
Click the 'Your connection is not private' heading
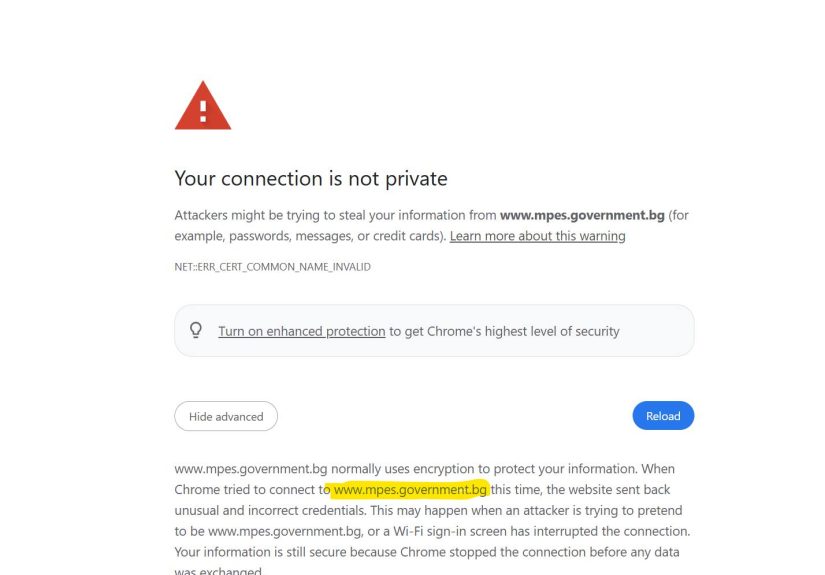click(310, 179)
